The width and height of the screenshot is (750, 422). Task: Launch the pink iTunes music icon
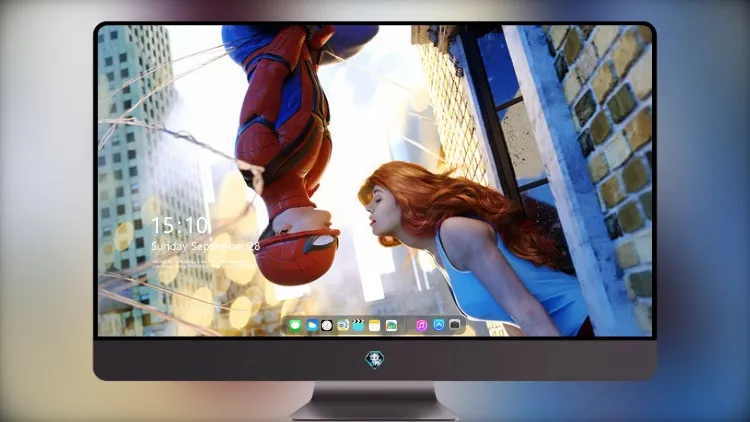(421, 326)
